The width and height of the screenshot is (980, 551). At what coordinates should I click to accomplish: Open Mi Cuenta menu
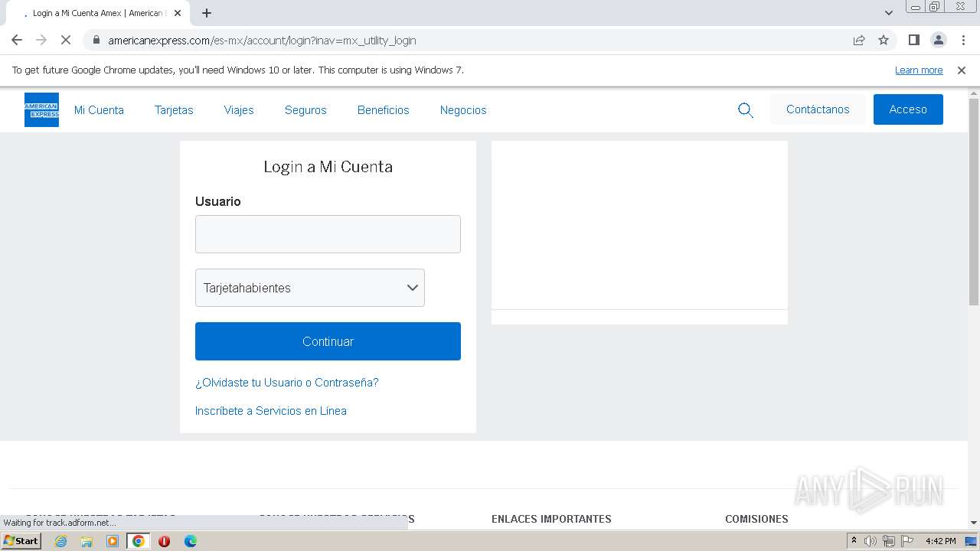coord(99,110)
